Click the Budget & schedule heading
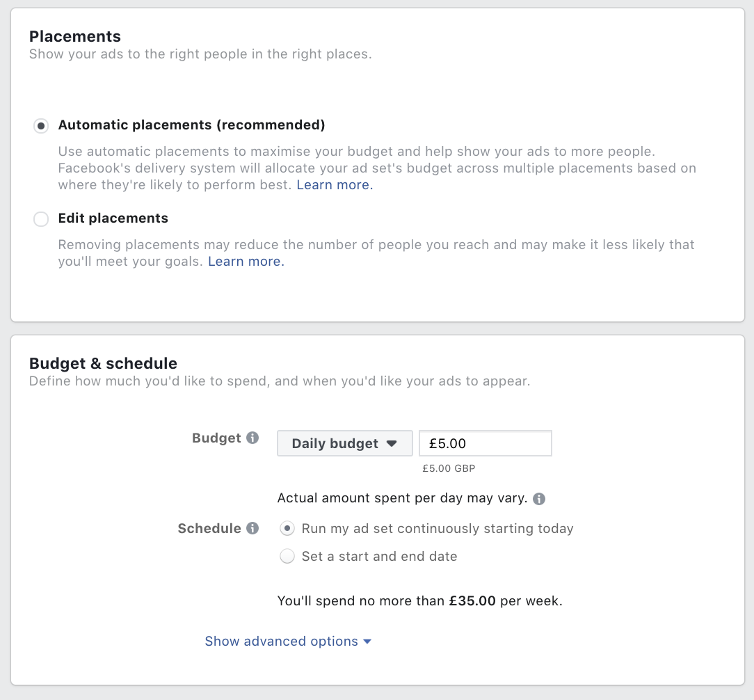The image size is (754, 700). [x=103, y=363]
